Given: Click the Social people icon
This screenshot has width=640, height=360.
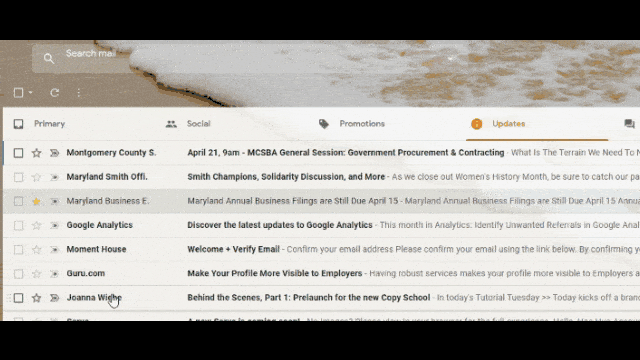Looking at the screenshot, I should click(x=171, y=124).
